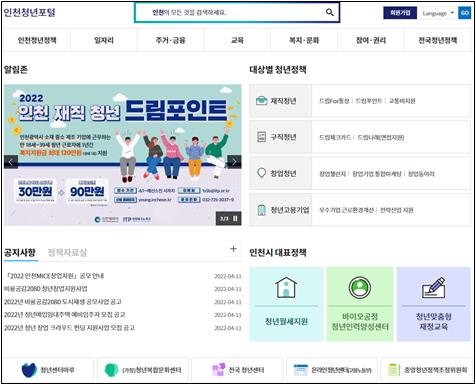The height and width of the screenshot is (388, 475).
Task: Select the 바이오공정 청년인력양성센터 person icon
Action: tap(360, 287)
